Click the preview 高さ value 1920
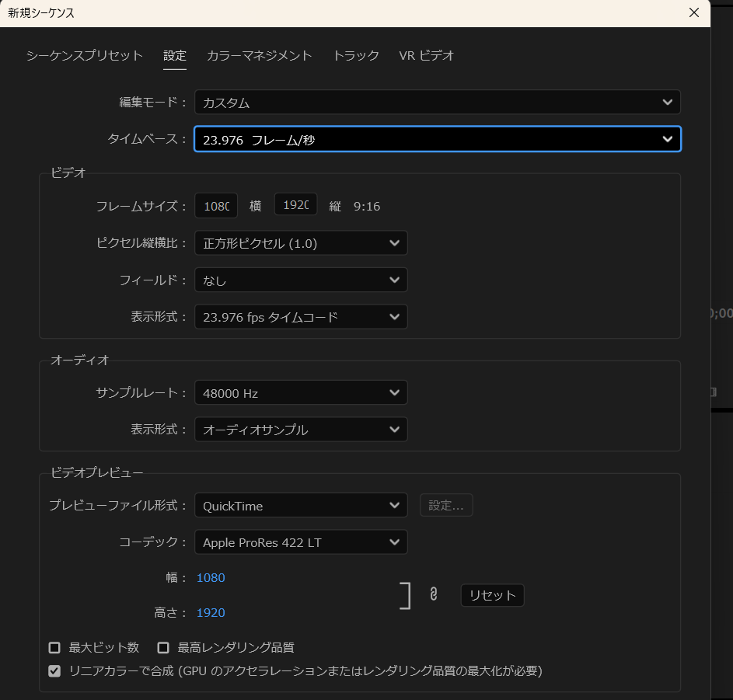The height and width of the screenshot is (700, 733). click(x=211, y=613)
